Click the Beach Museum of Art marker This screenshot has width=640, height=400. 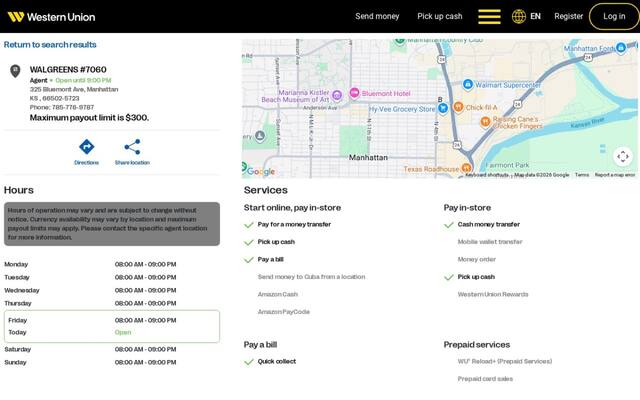(337, 95)
